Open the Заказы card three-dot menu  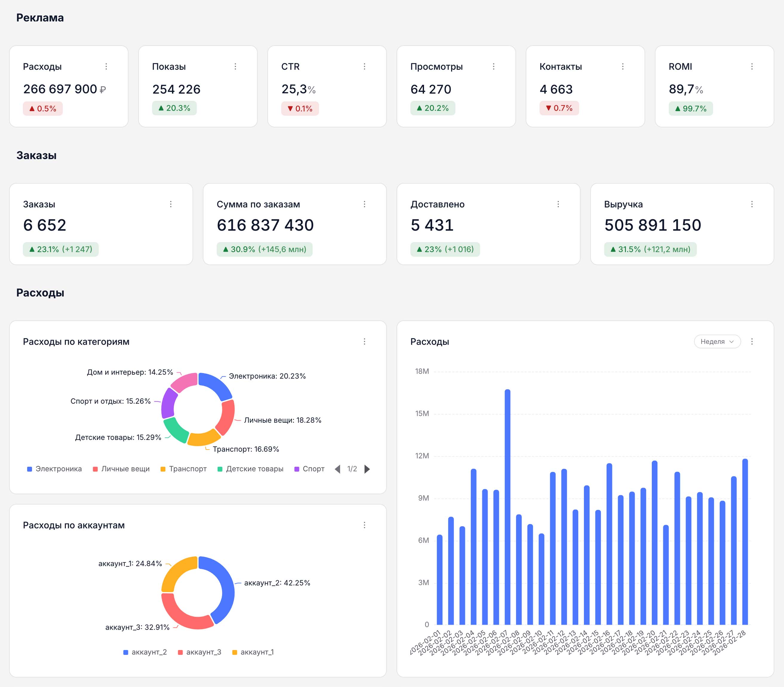tap(171, 204)
